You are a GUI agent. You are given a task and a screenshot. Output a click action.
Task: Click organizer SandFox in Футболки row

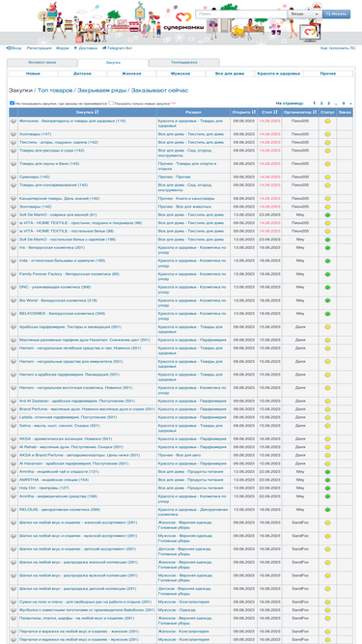tap(300, 610)
